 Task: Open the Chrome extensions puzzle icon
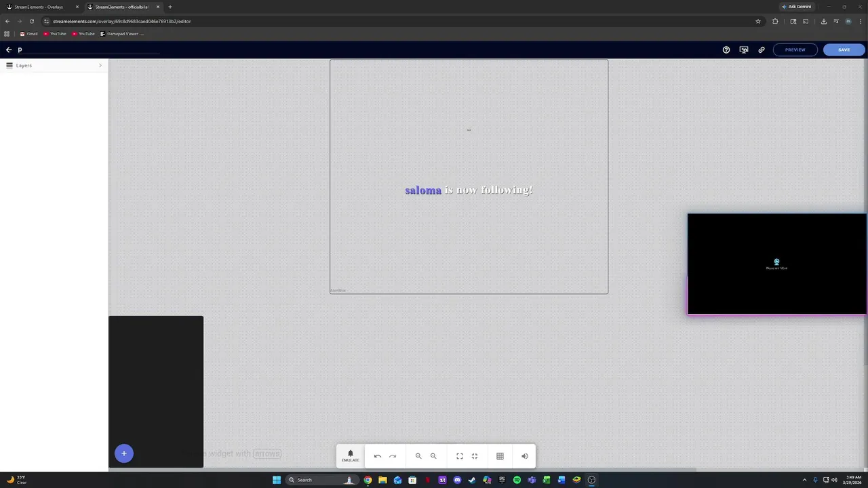[x=775, y=21]
